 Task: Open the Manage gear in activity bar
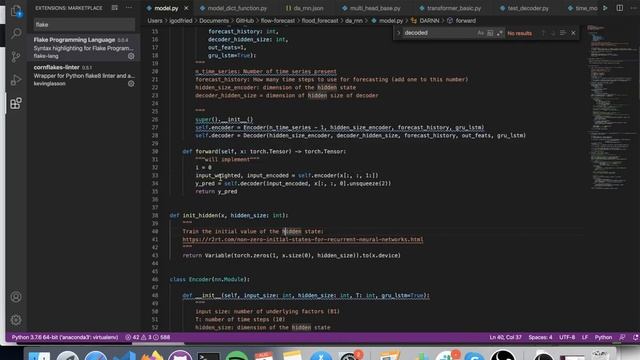coord(16,320)
